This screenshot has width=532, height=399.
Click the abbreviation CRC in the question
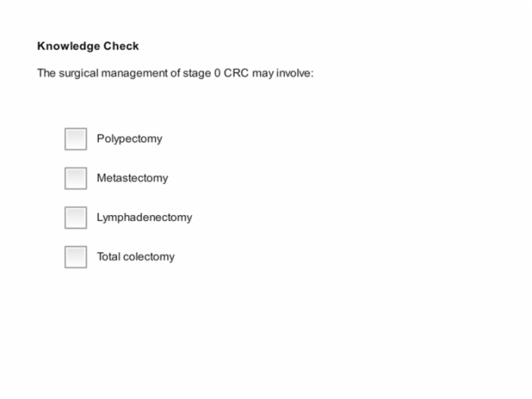236,73
